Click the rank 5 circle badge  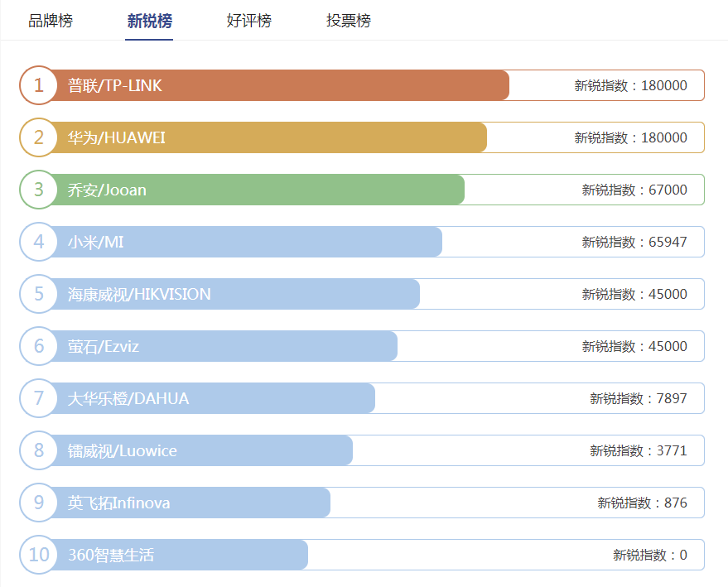pyautogui.click(x=39, y=294)
